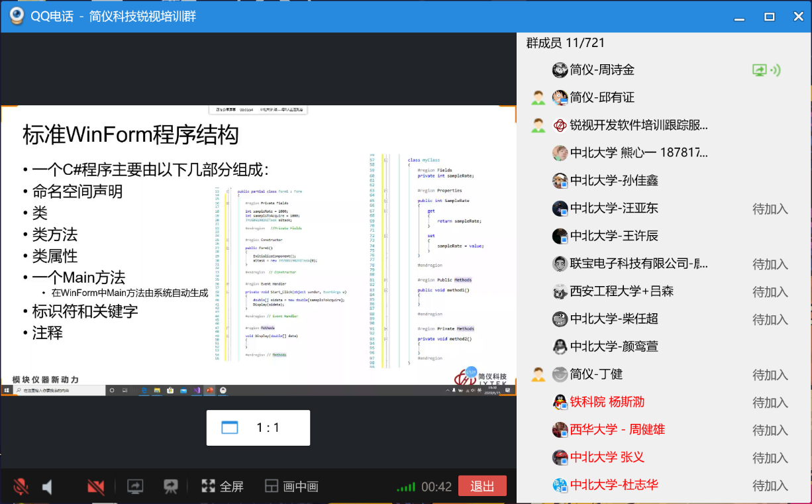
Task: Click the video projector demo icon
Action: click(171, 487)
